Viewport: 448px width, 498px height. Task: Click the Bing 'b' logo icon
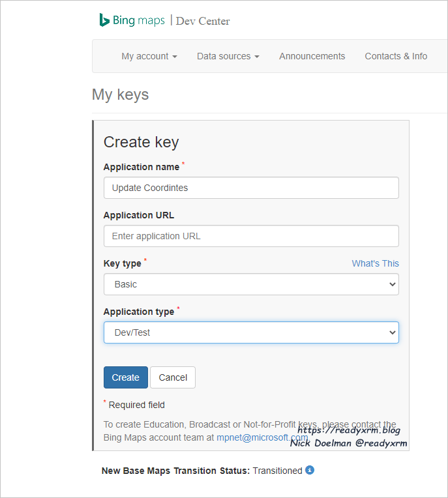104,20
